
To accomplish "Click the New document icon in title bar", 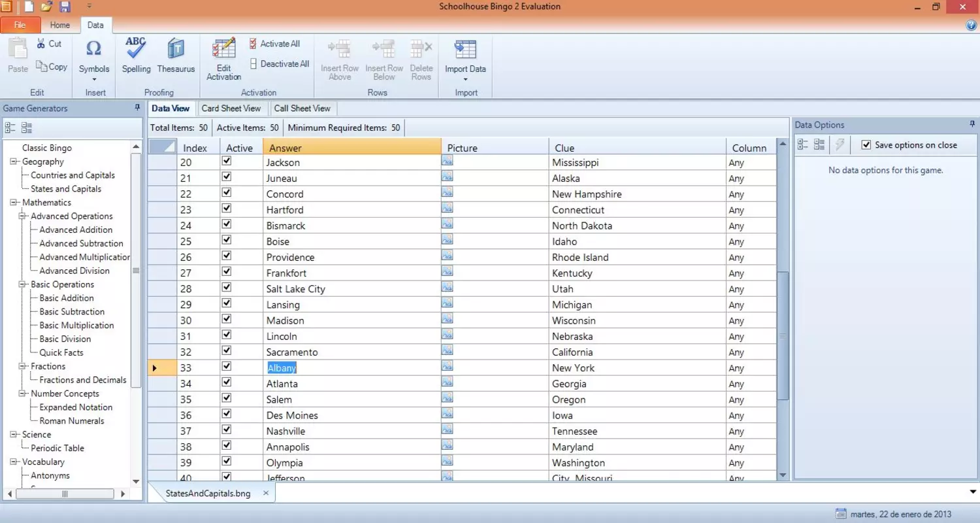I will pyautogui.click(x=29, y=7).
